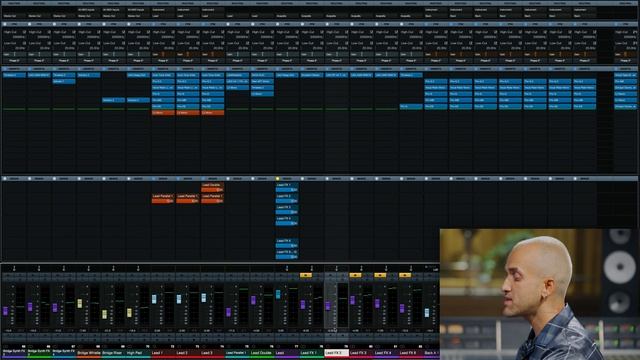Click the Lead FX 2 volume value field
Screen dimensions: 640x360
tap(331, 331)
